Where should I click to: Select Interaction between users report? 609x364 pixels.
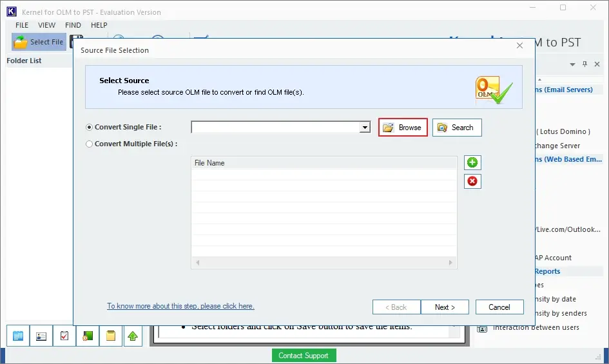(x=536, y=327)
